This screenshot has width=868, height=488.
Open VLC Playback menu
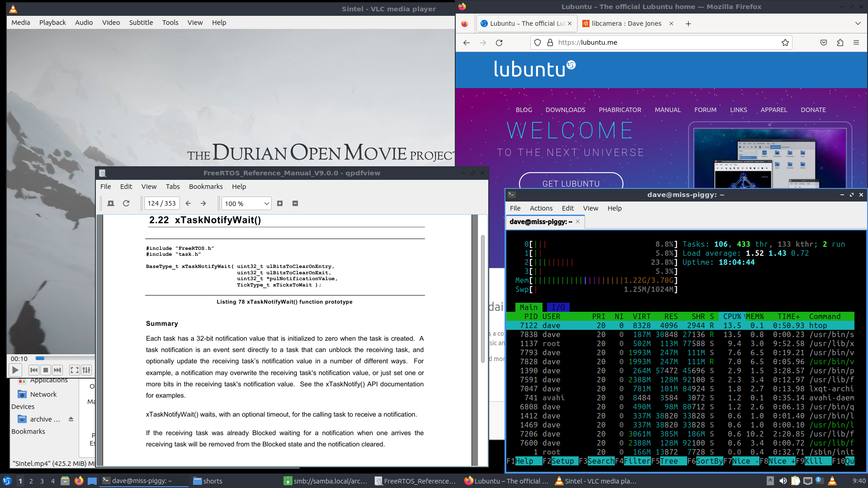52,23
